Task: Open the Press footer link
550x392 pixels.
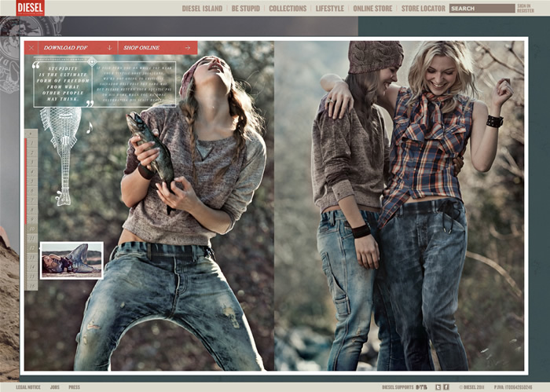Action: (74, 387)
